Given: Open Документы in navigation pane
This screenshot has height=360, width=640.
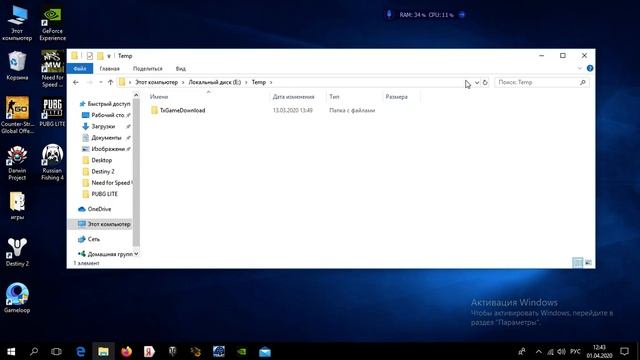Looking at the screenshot, I should (x=106, y=138).
